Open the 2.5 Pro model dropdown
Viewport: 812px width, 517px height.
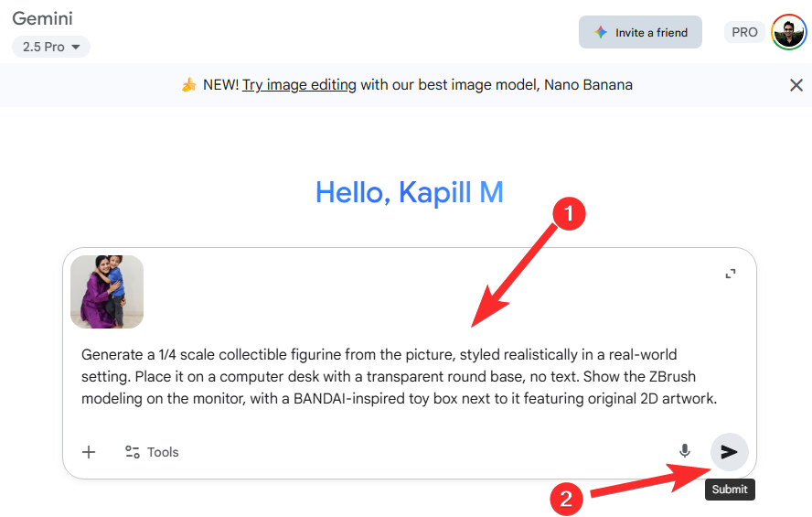tap(51, 47)
